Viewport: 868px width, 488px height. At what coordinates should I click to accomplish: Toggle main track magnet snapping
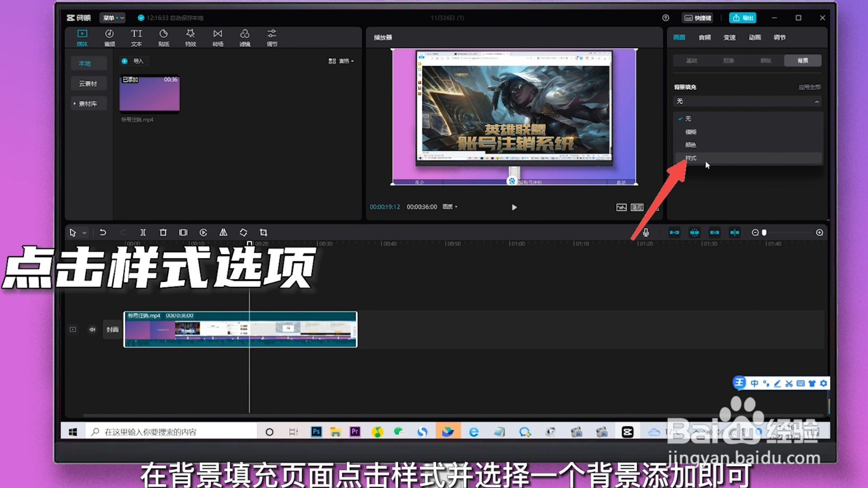(x=674, y=233)
